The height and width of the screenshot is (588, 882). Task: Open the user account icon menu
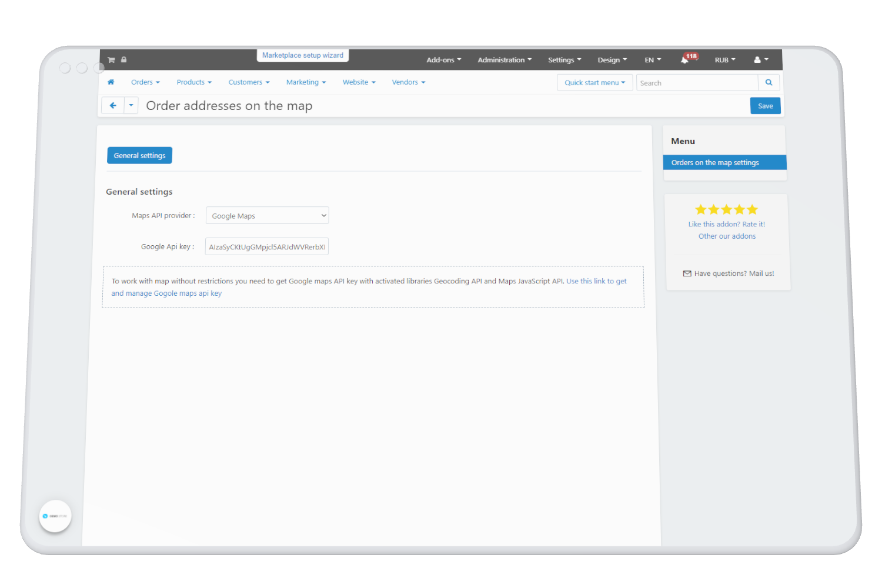coord(761,60)
